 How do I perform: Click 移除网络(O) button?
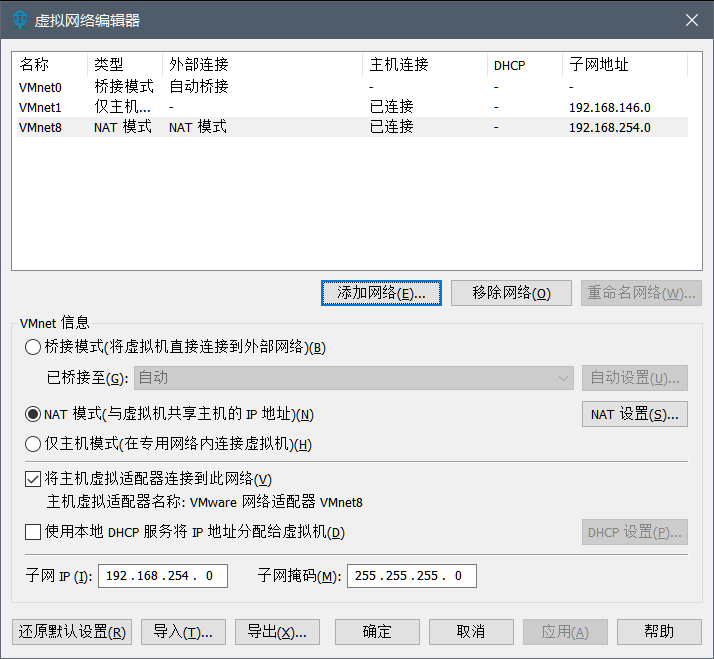(x=511, y=293)
